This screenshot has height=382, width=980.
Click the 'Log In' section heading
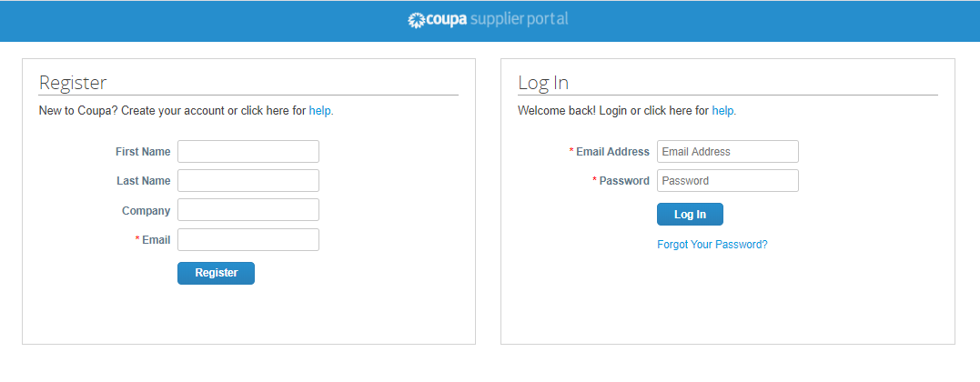pyautogui.click(x=543, y=83)
